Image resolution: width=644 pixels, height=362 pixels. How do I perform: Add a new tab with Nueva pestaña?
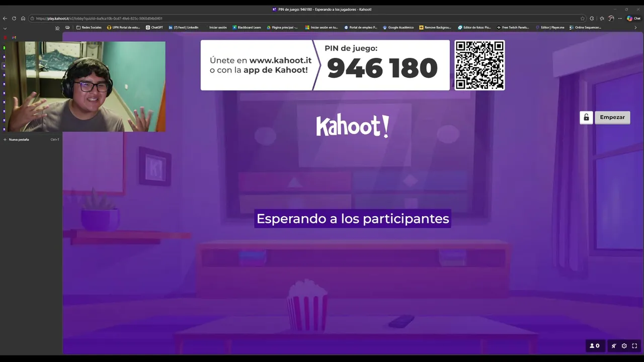pyautogui.click(x=31, y=139)
